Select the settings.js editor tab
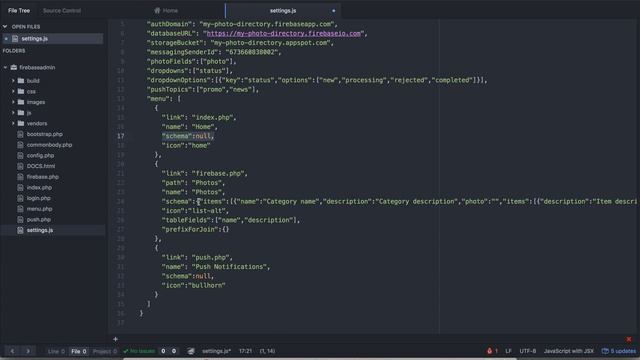Screen dimensions: 640x360 pyautogui.click(x=283, y=11)
